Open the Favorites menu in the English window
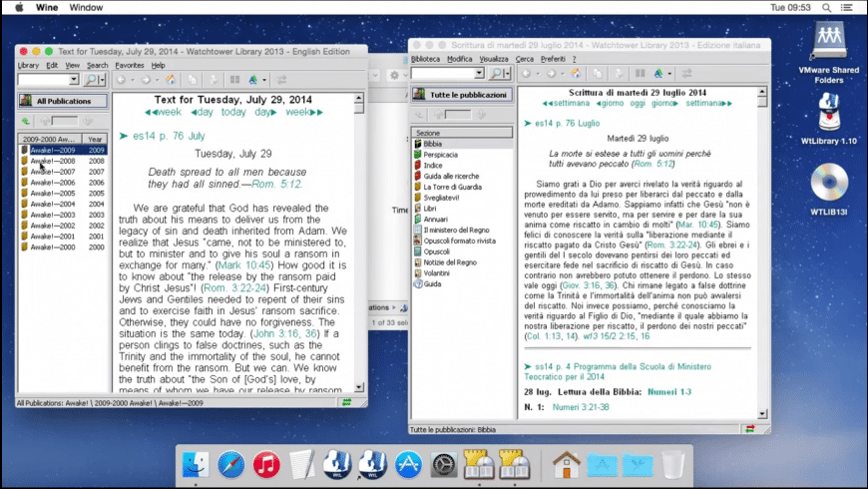 129,65
